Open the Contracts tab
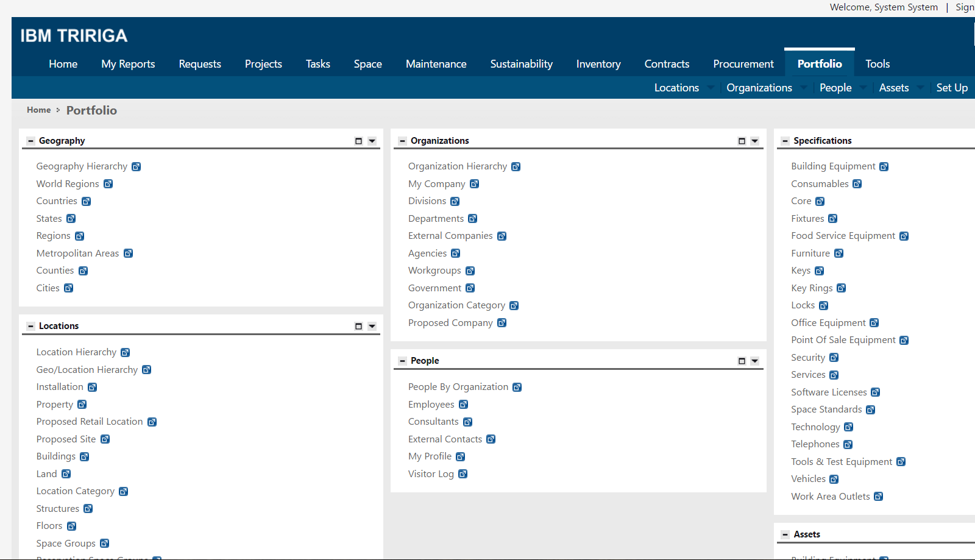The height and width of the screenshot is (560, 975). click(x=667, y=64)
